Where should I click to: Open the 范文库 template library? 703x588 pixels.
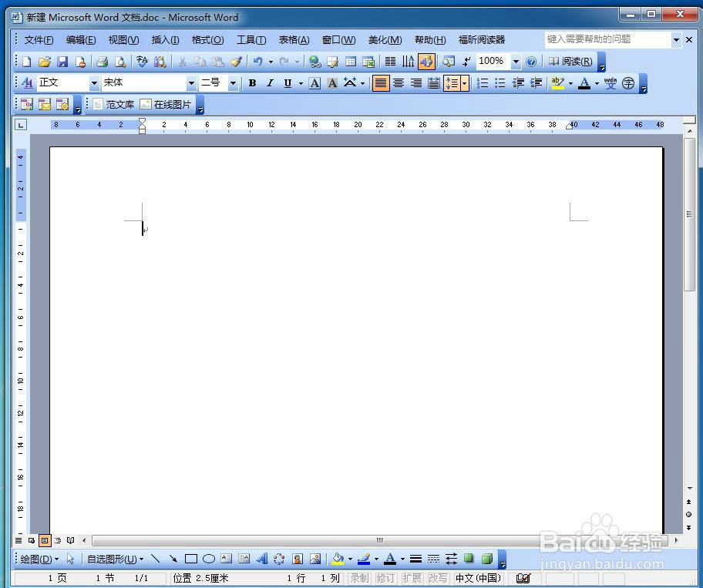tap(113, 105)
